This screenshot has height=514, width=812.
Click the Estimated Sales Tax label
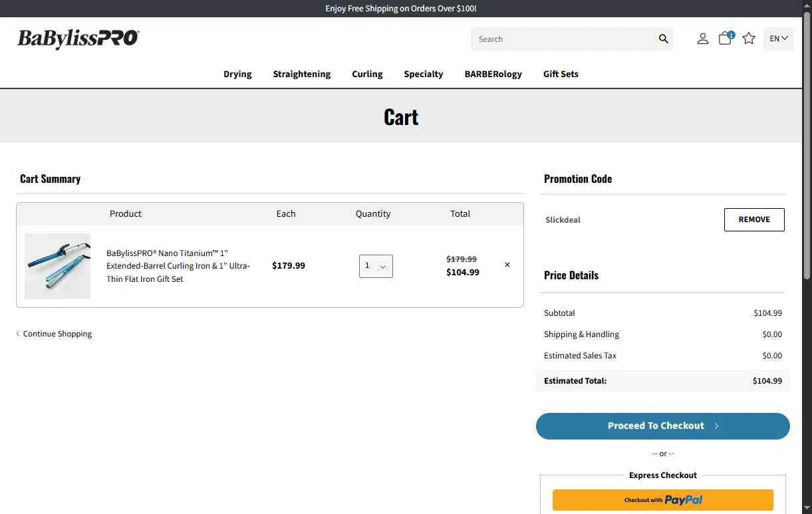tap(580, 356)
